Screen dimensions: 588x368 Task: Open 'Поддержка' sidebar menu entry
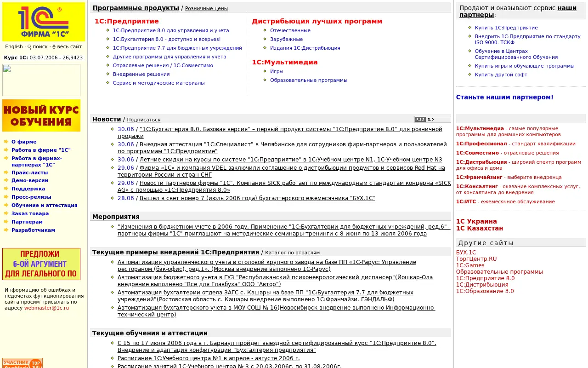[x=28, y=189]
